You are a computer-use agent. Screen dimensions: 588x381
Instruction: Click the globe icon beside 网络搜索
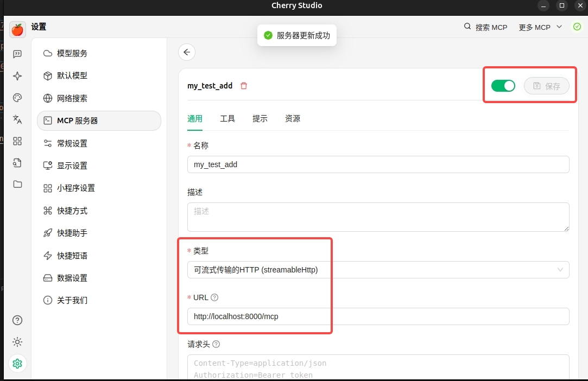48,98
